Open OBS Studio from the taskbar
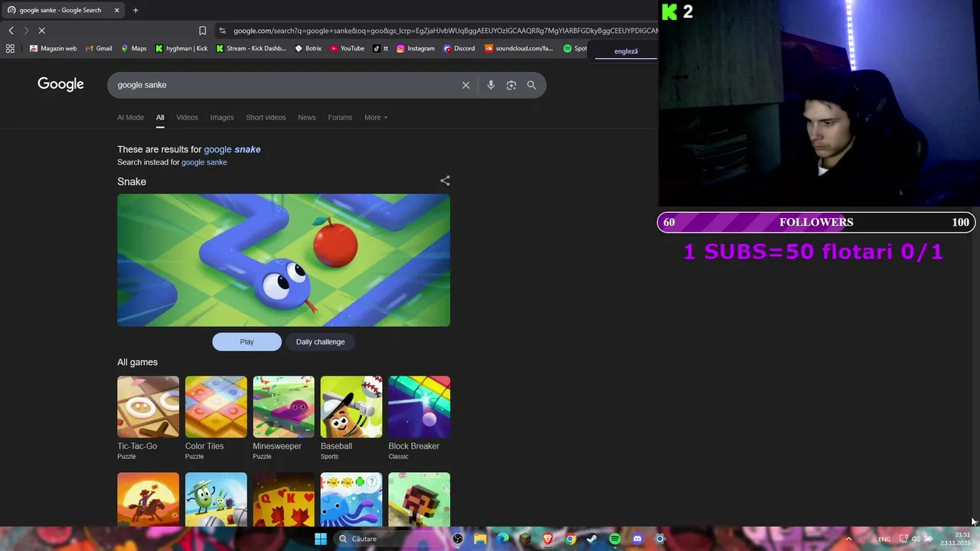Image resolution: width=980 pixels, height=551 pixels. click(x=458, y=539)
